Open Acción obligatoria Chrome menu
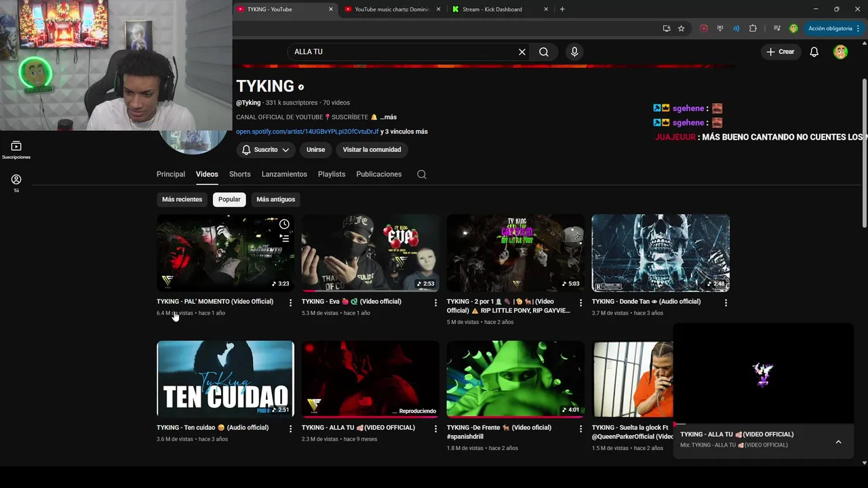This screenshot has width=868, height=488. pyautogui.click(x=834, y=28)
